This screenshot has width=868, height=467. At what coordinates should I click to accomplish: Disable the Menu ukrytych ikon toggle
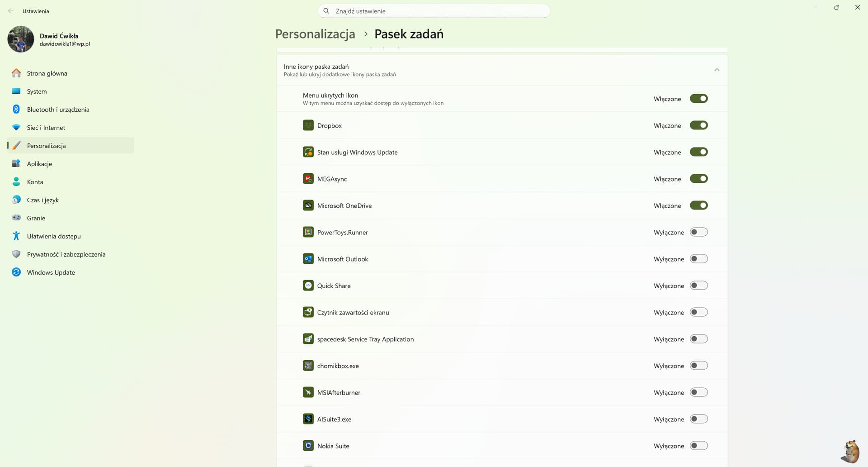click(x=698, y=99)
